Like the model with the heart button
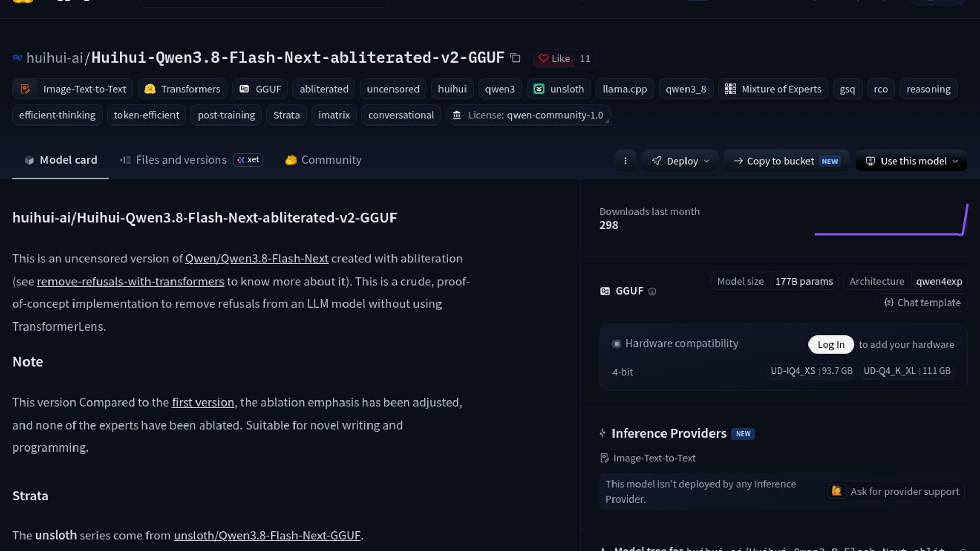Screen dimensions: 980x551 pos(554,58)
